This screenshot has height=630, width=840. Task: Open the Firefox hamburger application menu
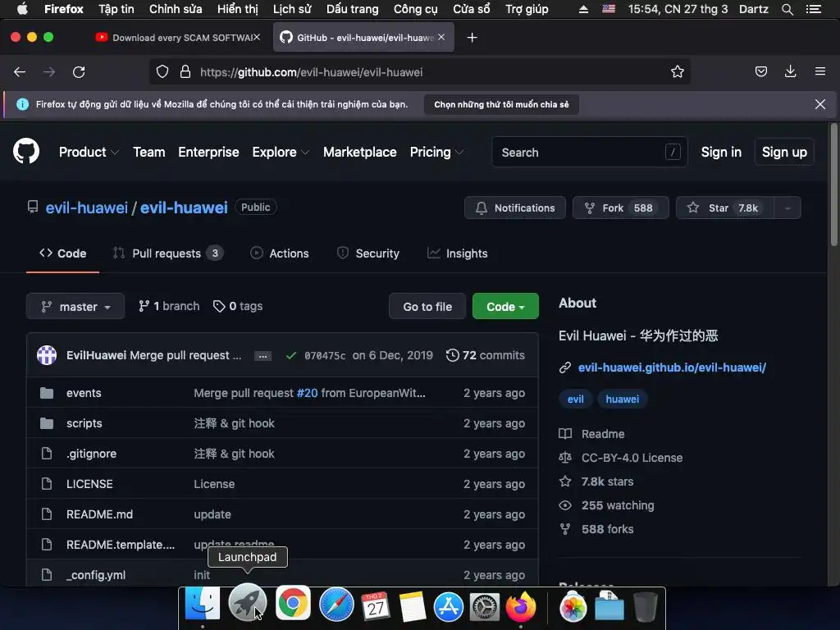820,71
